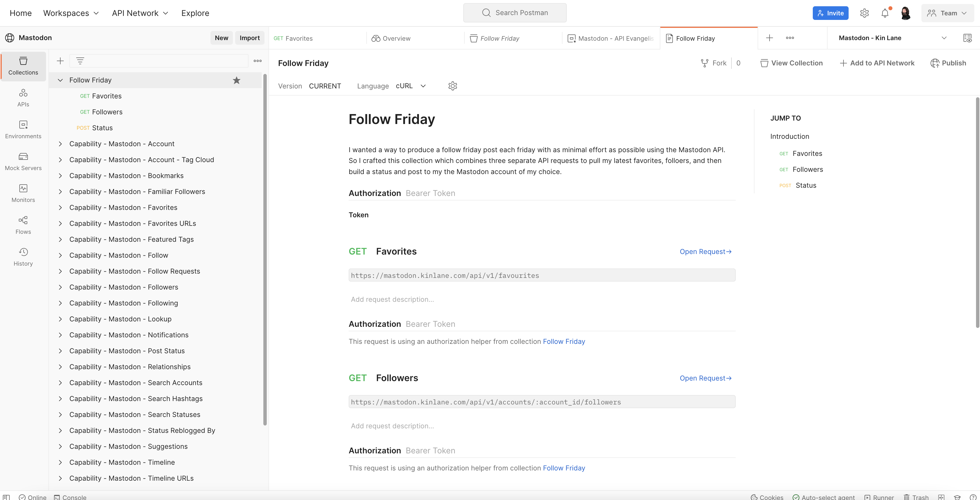
Task: Click the filter icon in collections search
Action: tap(80, 61)
